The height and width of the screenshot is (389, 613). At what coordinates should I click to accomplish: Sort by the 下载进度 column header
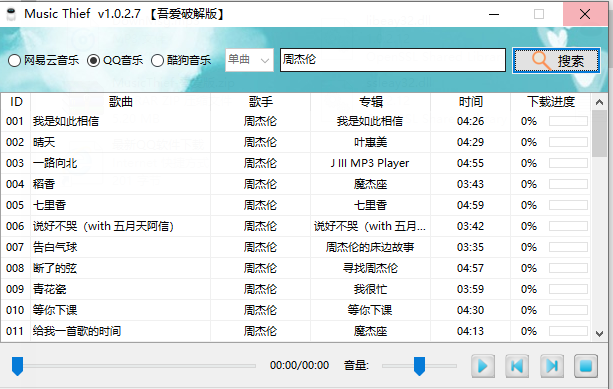pos(550,102)
